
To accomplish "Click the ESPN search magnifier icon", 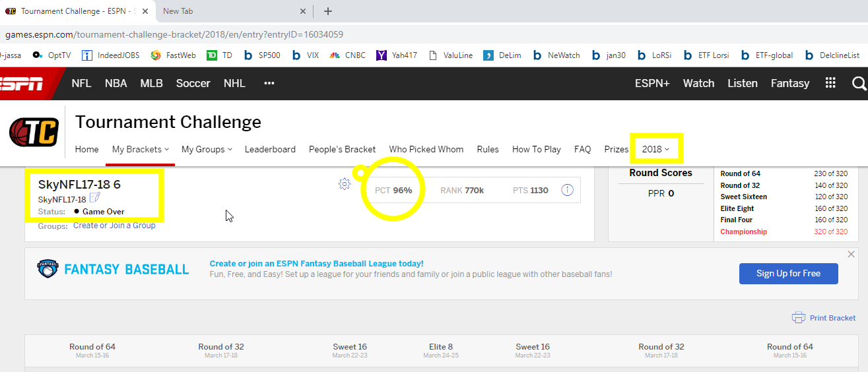I will pos(858,83).
